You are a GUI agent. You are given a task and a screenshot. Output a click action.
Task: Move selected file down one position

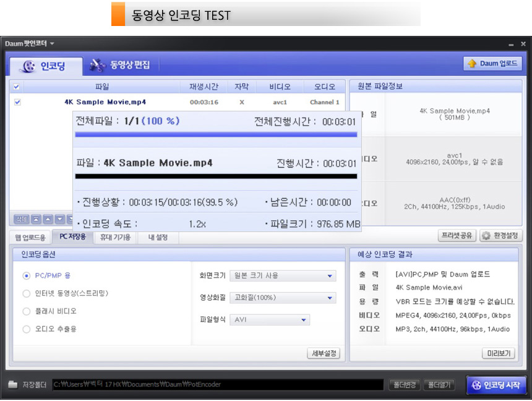60,219
